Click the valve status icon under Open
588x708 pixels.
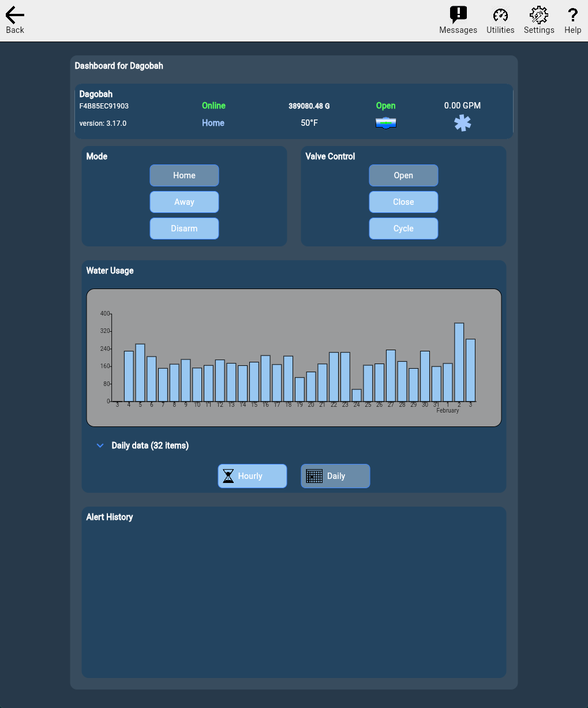(385, 123)
